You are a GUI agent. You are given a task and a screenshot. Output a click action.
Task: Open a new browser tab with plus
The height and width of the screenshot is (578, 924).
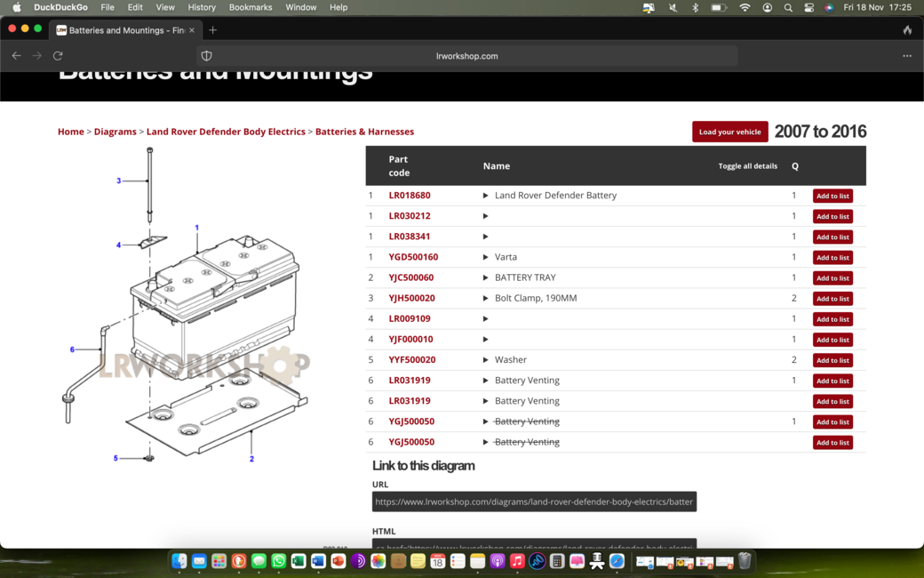[212, 30]
